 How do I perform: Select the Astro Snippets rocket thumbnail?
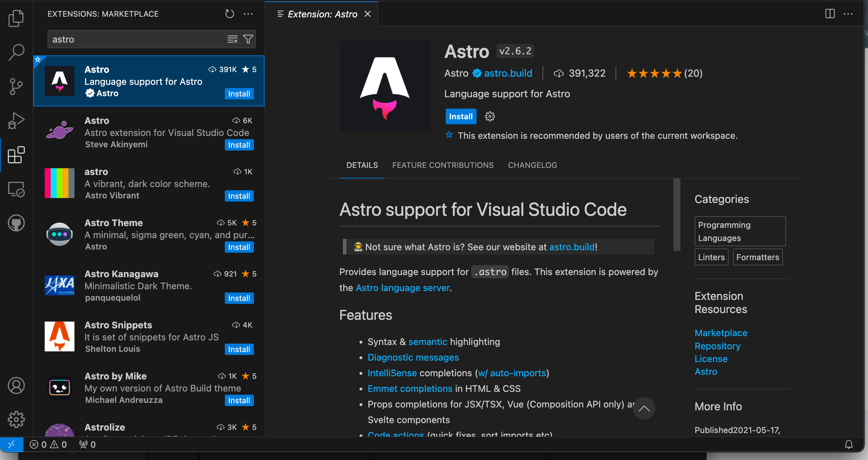click(60, 336)
